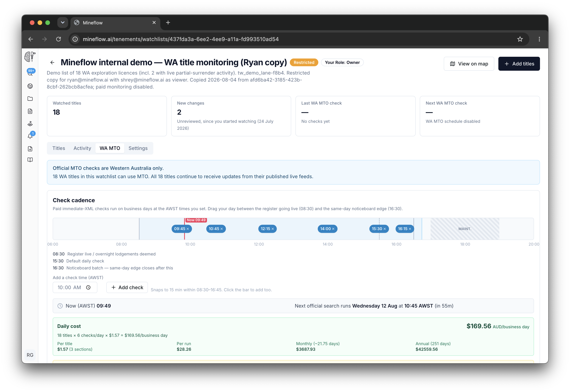Click the 'Wednesday 12 Aug' next search date
Image resolution: width=570 pixels, height=392 pixels.
point(375,306)
